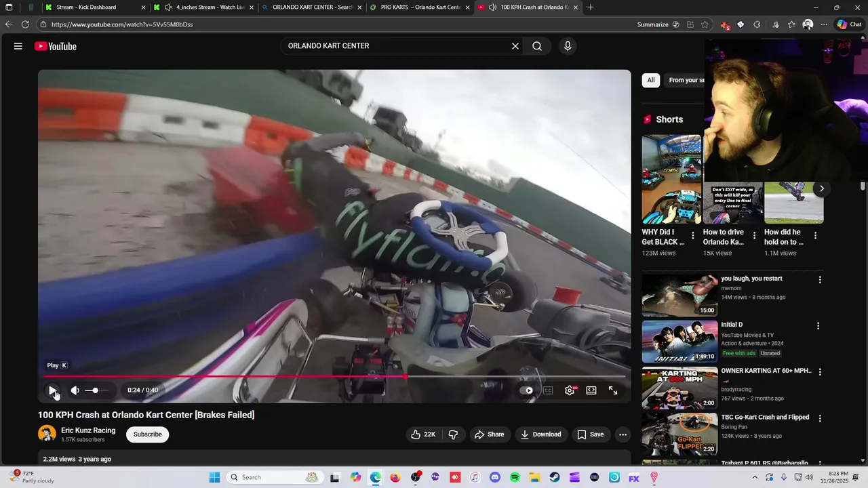The image size is (868, 488).
Task: Open Steam from the taskbar
Action: click(x=554, y=477)
